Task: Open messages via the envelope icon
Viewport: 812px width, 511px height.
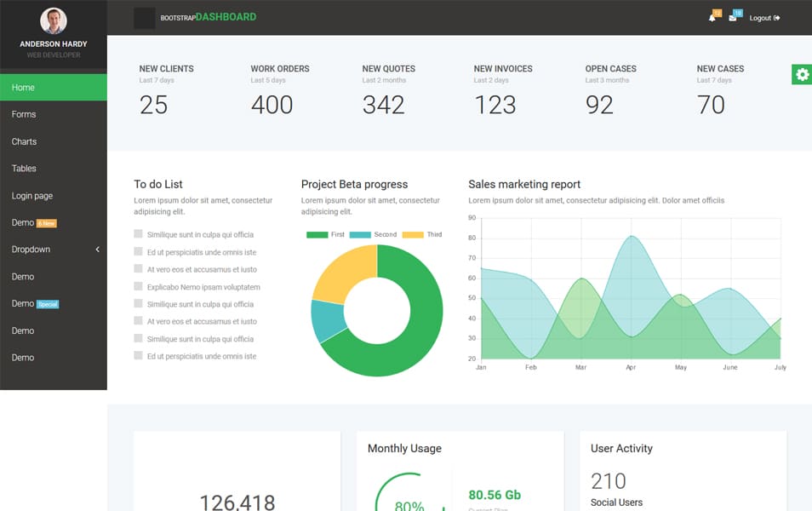Action: (733, 20)
